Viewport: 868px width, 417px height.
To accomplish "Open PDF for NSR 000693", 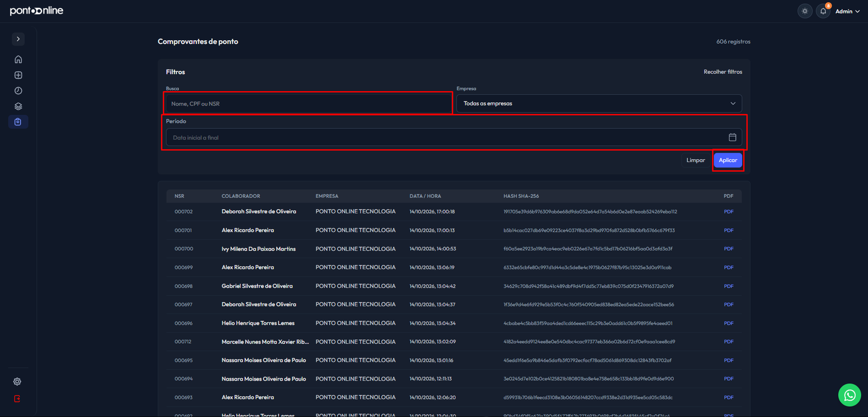I will point(729,397).
